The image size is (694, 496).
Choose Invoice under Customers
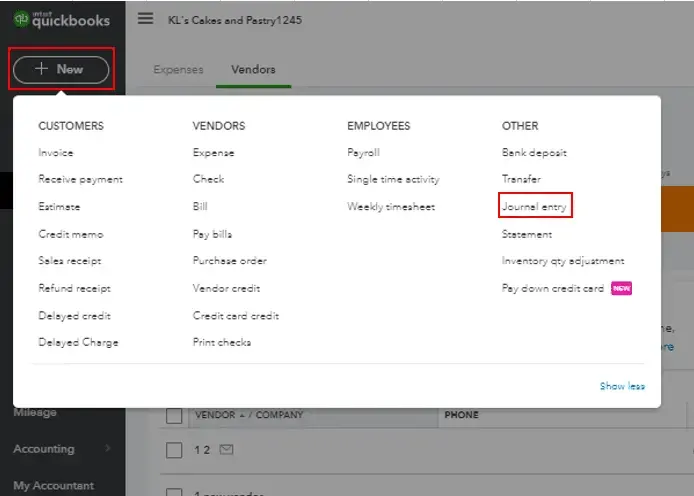(56, 153)
